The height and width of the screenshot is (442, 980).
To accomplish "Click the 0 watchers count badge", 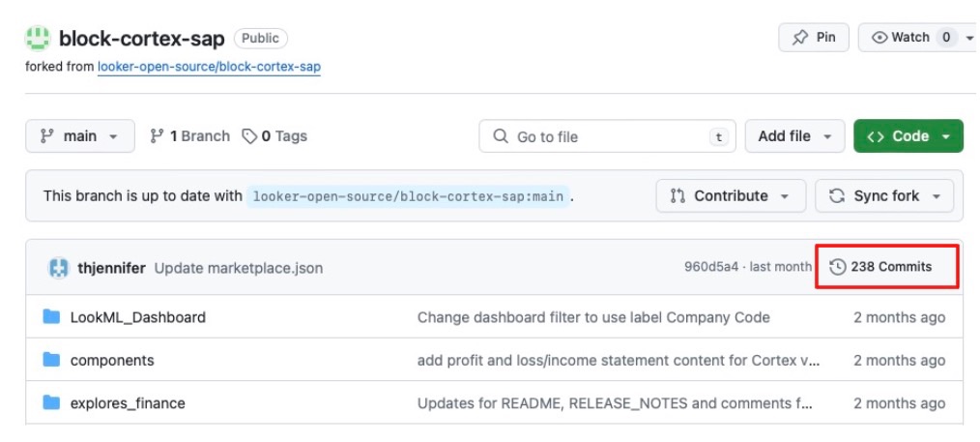I will click(946, 38).
